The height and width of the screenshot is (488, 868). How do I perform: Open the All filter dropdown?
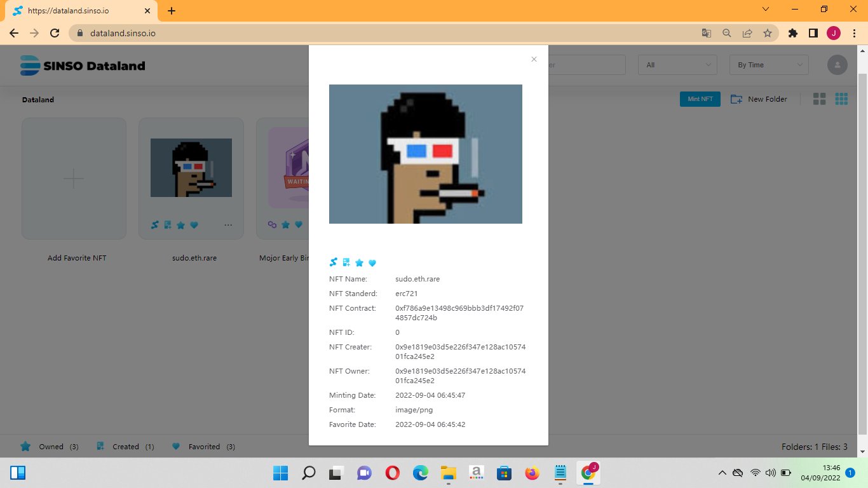coord(678,65)
